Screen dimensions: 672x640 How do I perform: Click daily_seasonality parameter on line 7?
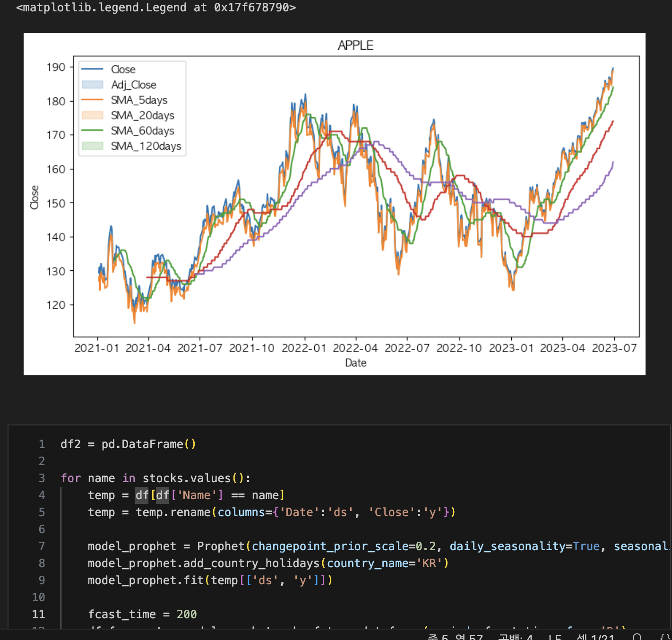tap(507, 546)
